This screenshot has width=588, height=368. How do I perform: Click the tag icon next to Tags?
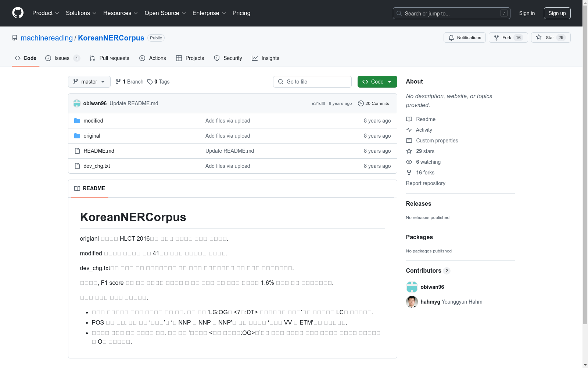(x=150, y=82)
